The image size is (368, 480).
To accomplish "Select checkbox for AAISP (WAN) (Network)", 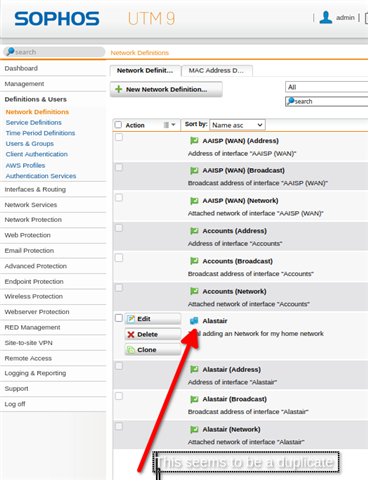I will pos(119,197).
